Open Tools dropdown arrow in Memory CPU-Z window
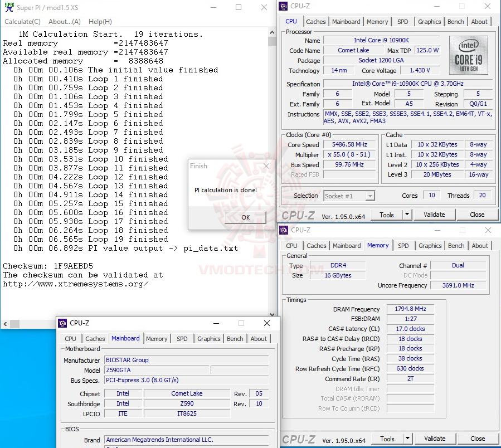Viewport: 501px width, 448px height. (407, 439)
